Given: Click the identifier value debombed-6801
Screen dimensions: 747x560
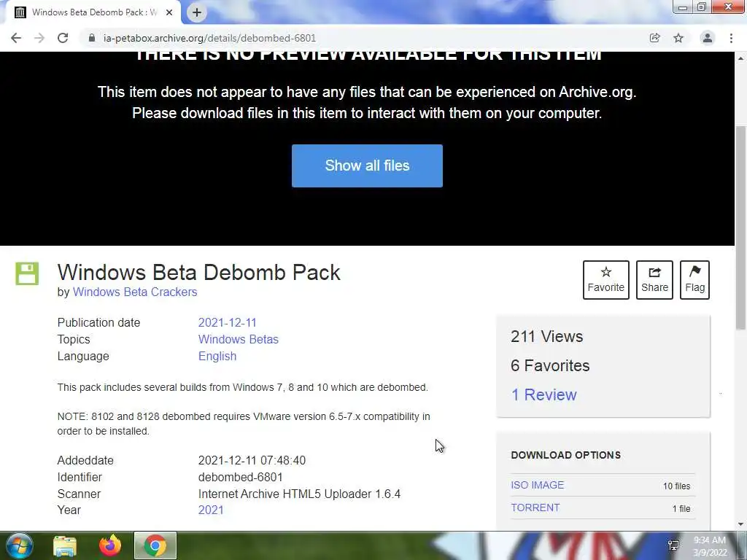Looking at the screenshot, I should 241,477.
